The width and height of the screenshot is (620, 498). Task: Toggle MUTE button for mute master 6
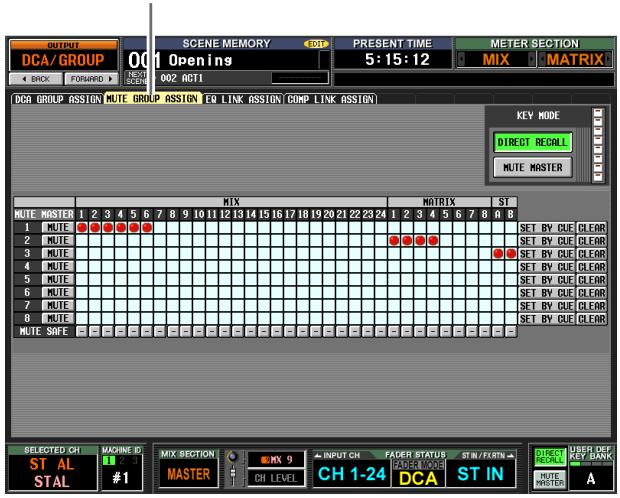click(58, 293)
